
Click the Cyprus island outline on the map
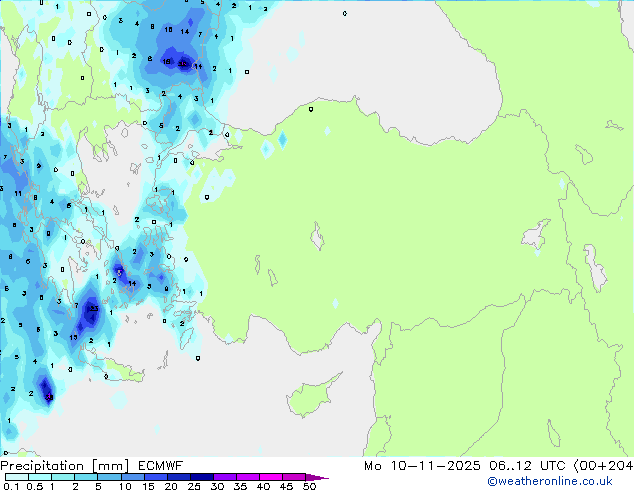313,396
